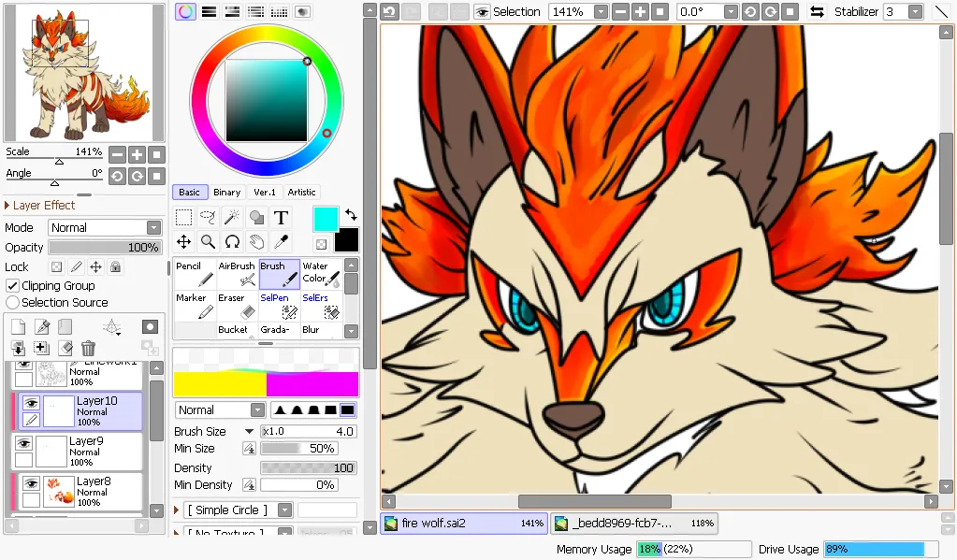This screenshot has height=560, width=957.
Task: Open the zoom percentage 141% dropdown
Action: coord(602,11)
